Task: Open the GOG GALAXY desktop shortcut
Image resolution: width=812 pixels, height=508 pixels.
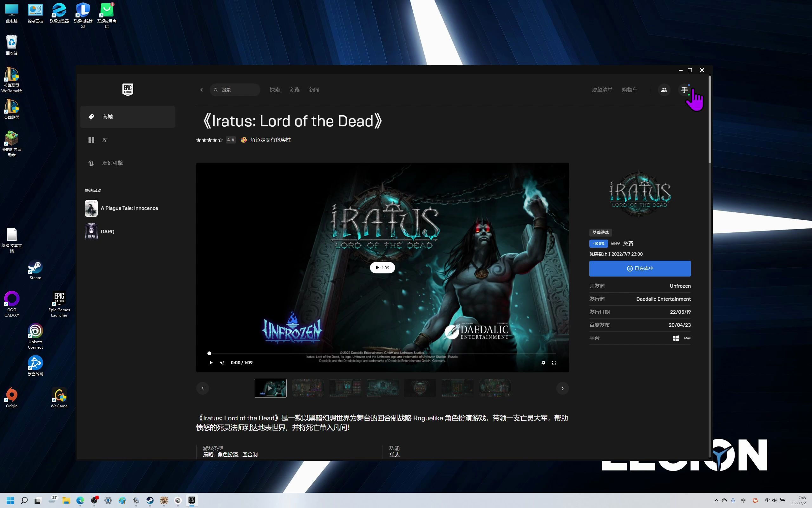Action: [12, 304]
